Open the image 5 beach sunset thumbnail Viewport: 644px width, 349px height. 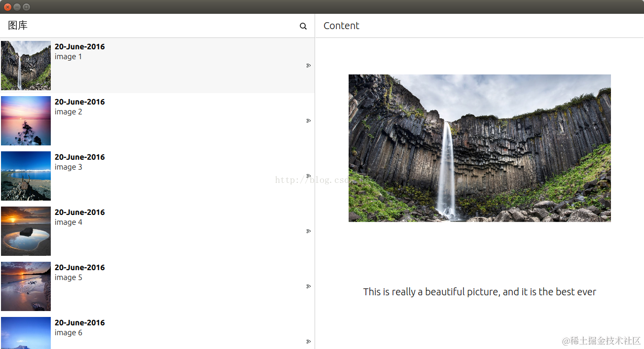coord(26,286)
